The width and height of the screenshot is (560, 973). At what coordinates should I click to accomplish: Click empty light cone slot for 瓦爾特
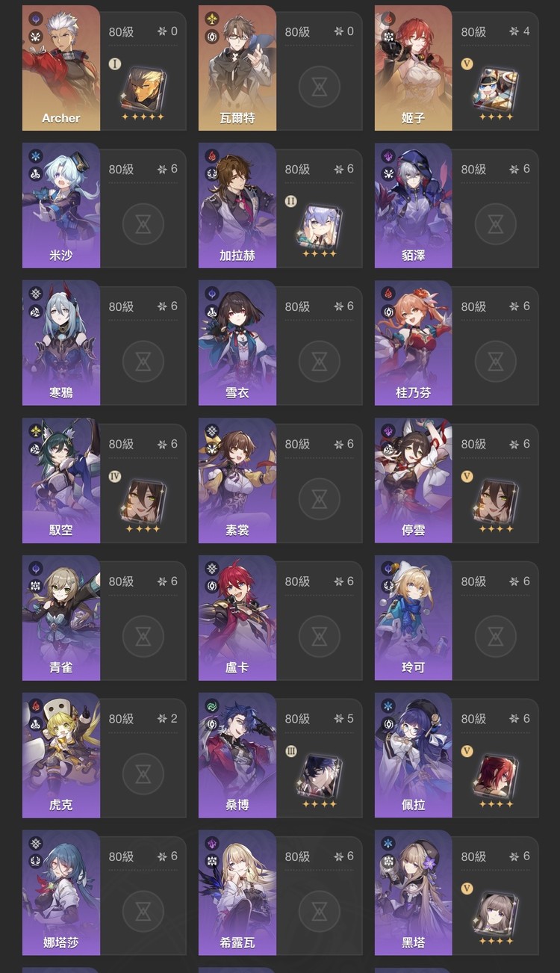319,87
